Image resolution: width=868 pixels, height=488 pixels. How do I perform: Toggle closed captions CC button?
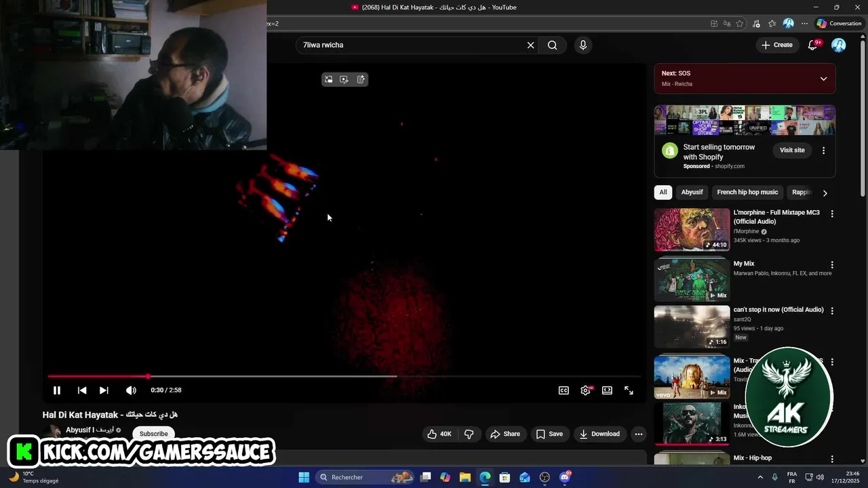point(564,390)
